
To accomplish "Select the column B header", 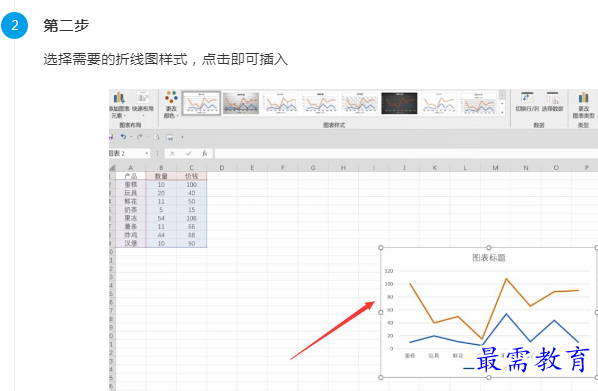I will pyautogui.click(x=161, y=168).
